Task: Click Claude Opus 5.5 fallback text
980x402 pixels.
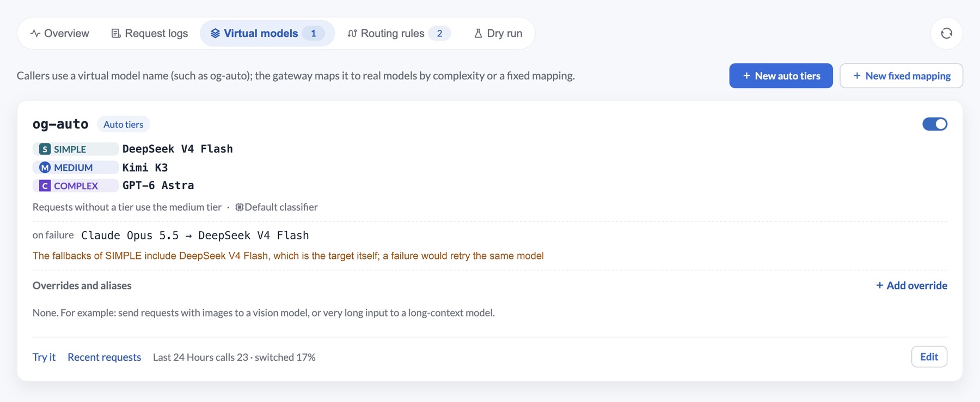Action: coord(130,236)
